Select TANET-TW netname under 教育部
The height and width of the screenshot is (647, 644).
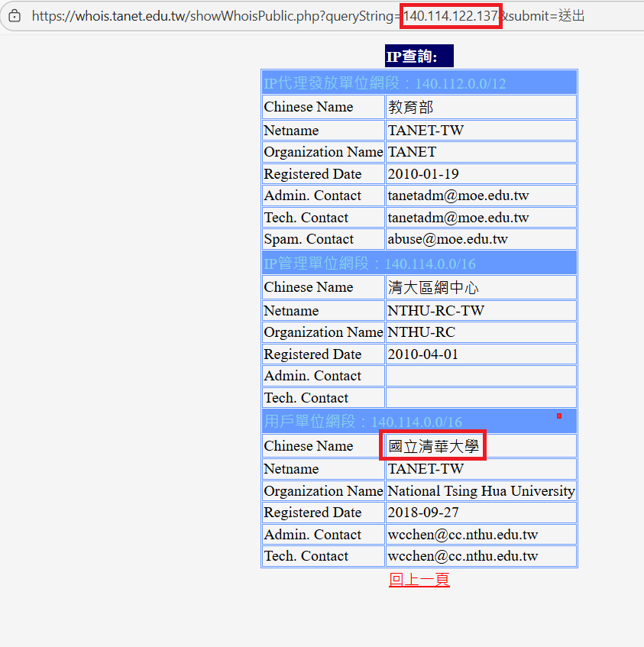pos(481,131)
